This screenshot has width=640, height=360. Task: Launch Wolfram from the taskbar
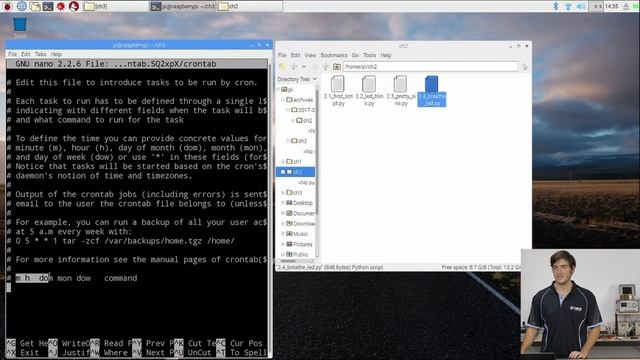coord(74,6)
